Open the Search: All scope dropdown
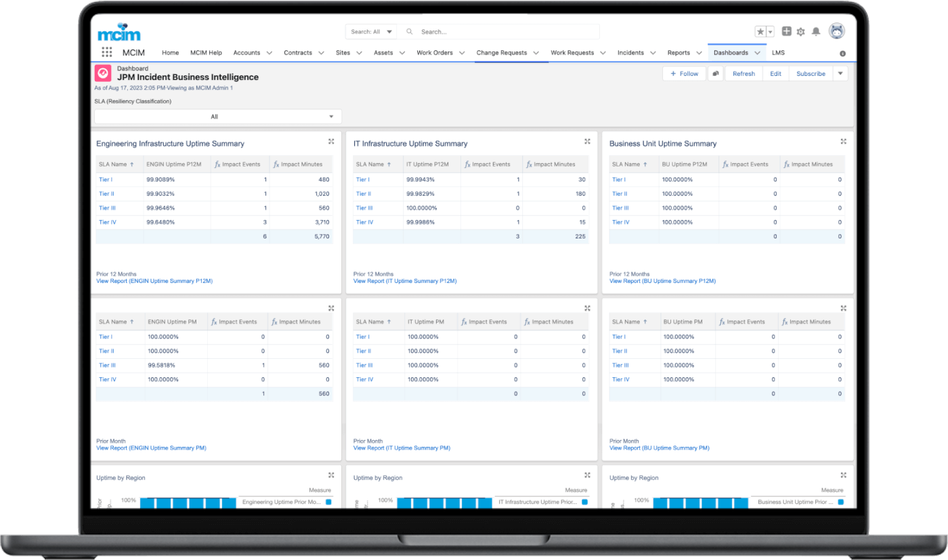 point(372,32)
